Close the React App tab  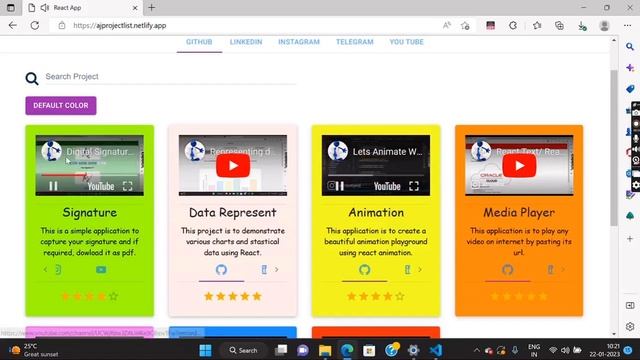point(135,8)
